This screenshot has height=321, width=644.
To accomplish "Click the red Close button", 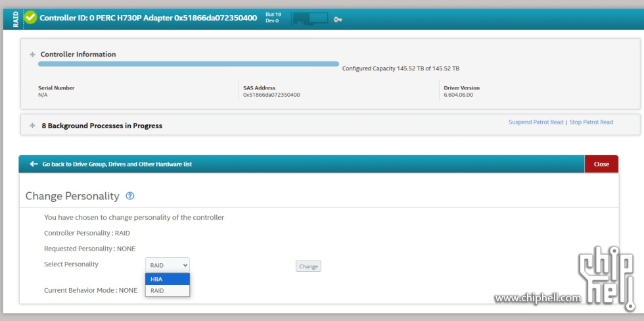I will [x=601, y=164].
